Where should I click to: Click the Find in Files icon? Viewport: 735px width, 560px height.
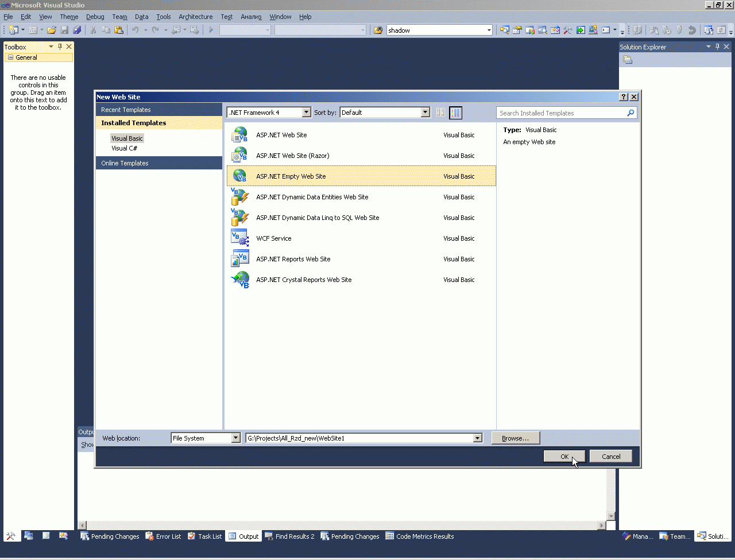click(x=378, y=30)
